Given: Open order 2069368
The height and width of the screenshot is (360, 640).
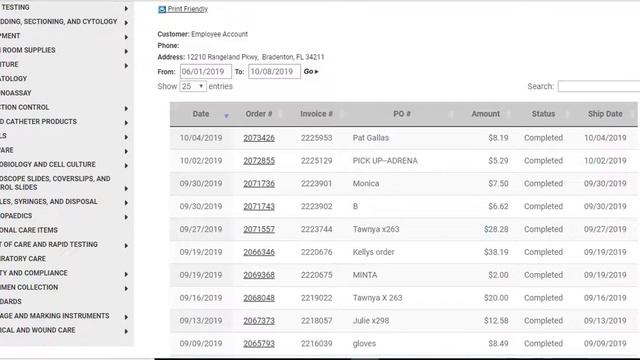Looking at the screenshot, I should pyautogui.click(x=259, y=275).
